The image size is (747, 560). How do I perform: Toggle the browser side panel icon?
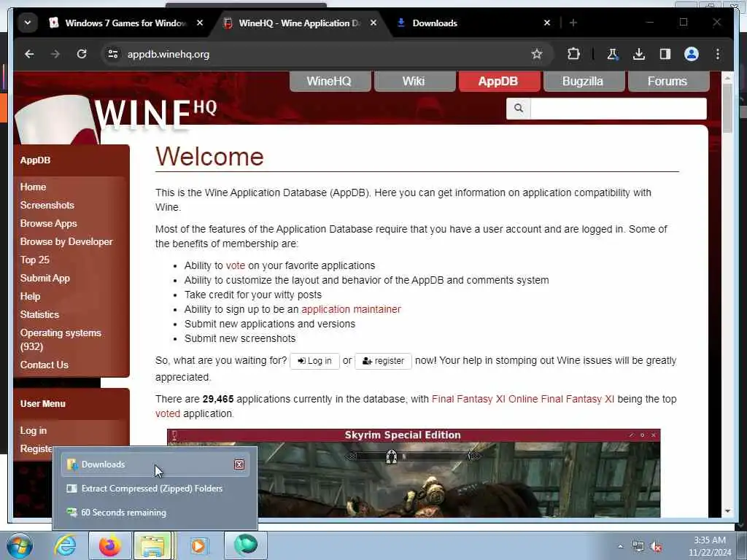point(665,54)
